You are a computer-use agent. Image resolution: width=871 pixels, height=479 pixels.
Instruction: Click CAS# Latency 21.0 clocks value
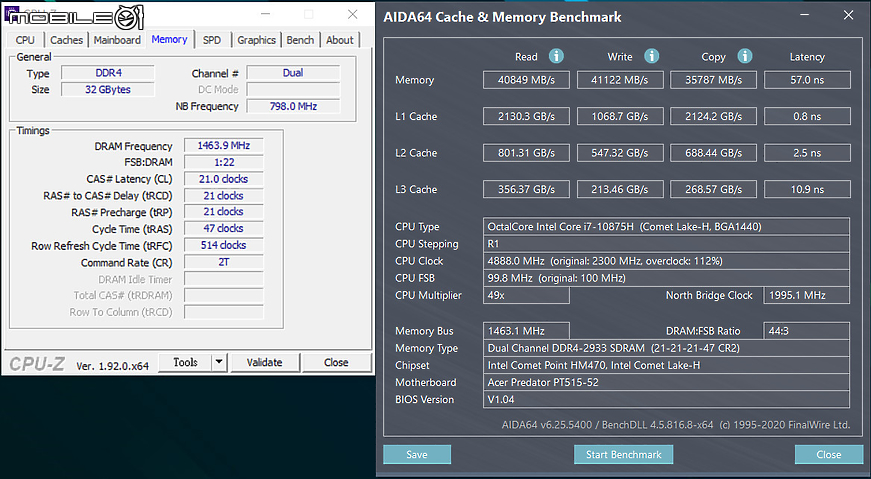coord(223,179)
